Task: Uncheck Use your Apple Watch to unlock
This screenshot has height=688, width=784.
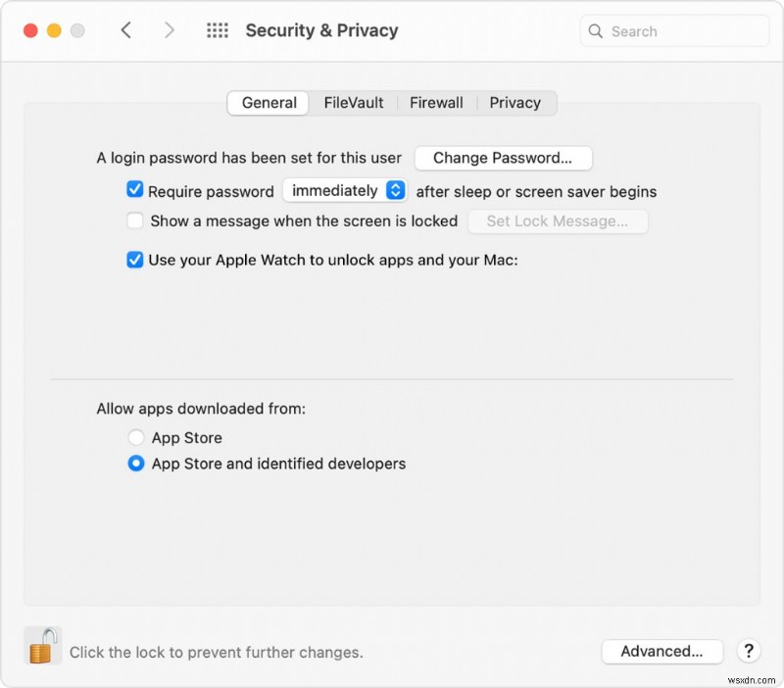Action: tap(134, 260)
